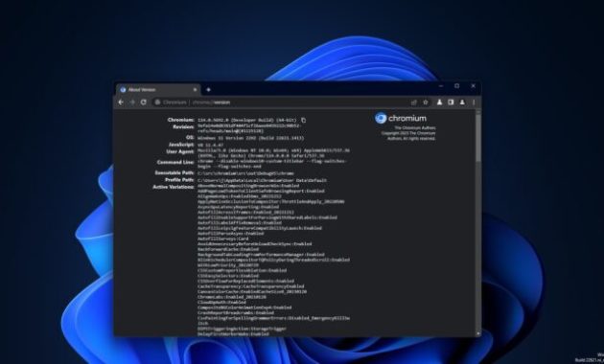
Task: Click the "OS:" label
Action: click(190, 137)
